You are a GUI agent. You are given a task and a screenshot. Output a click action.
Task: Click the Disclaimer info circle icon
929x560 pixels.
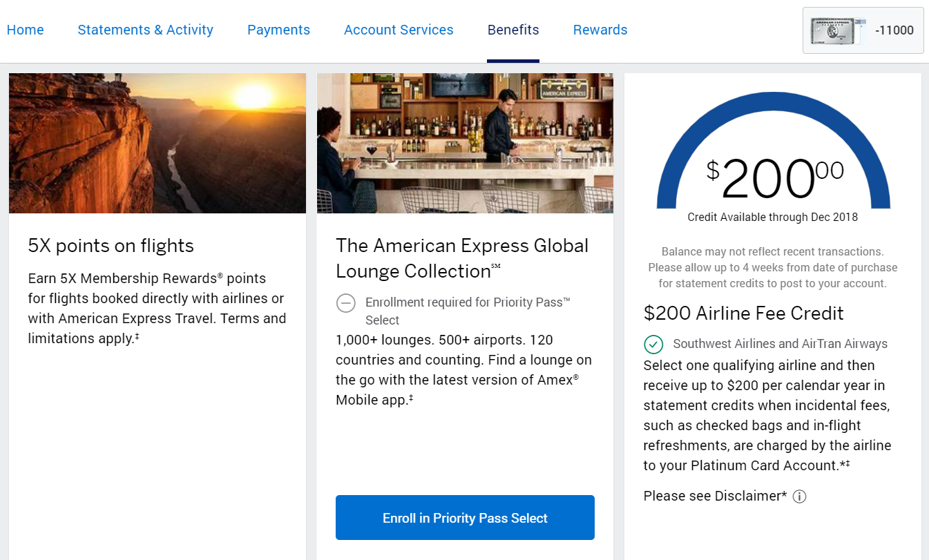pos(799,496)
